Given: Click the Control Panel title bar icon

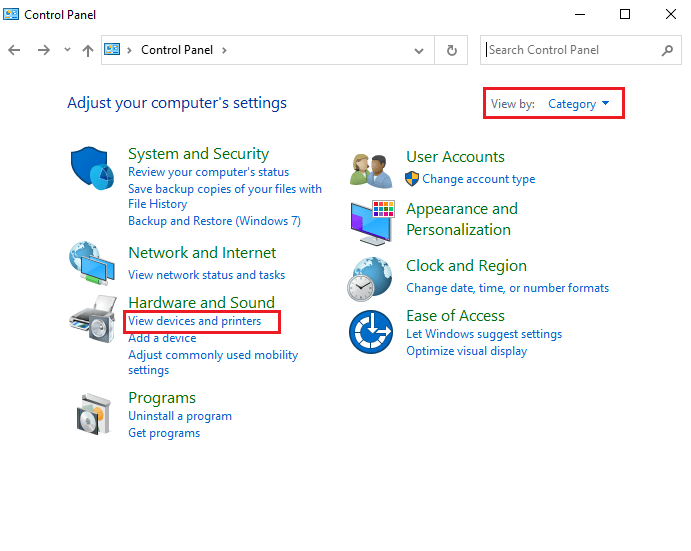Looking at the screenshot, I should [11, 14].
